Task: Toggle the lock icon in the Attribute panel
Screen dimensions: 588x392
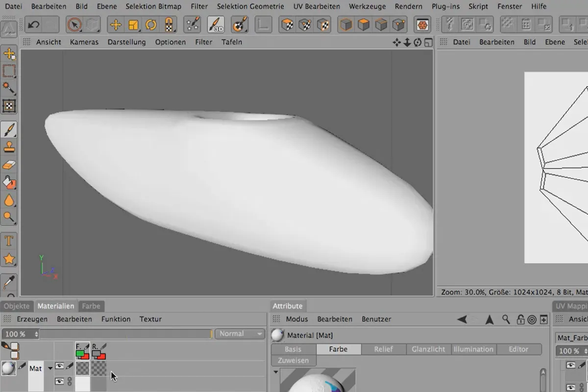Action: (x=521, y=319)
